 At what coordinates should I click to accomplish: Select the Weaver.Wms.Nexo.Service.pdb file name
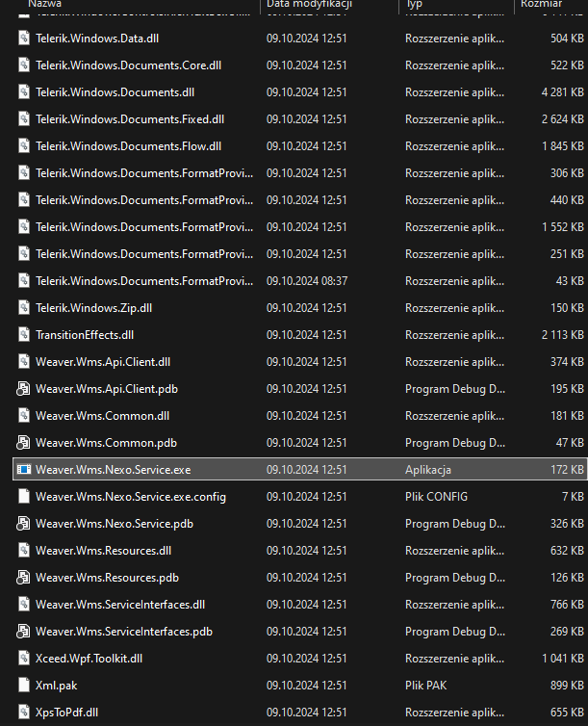coord(115,524)
